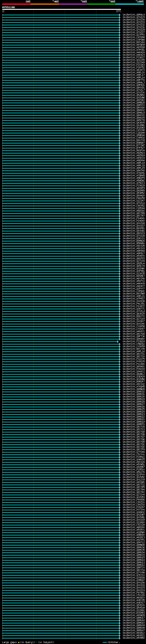Screen dimensions: 146x644
Task: Click the cyan ~100% identity legend segment
Action: (x=130, y=4)
